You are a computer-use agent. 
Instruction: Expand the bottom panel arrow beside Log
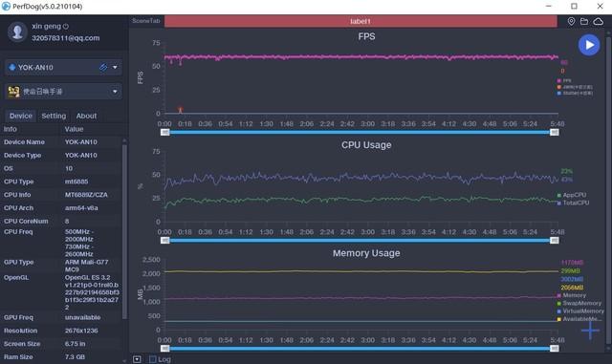point(137,359)
